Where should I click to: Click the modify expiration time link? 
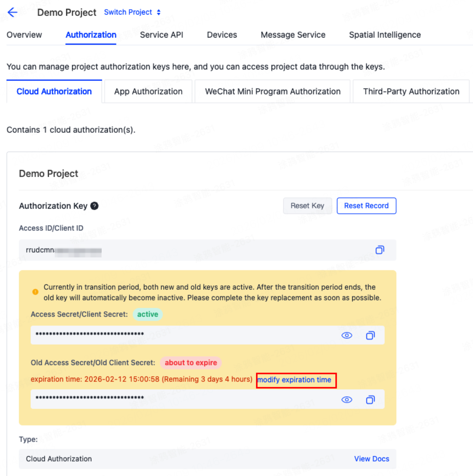294,380
